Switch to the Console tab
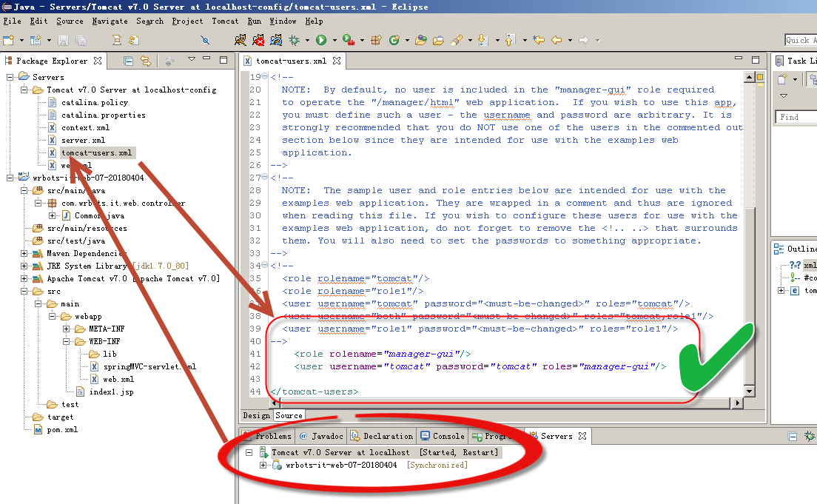The width and height of the screenshot is (817, 504). 443,436
